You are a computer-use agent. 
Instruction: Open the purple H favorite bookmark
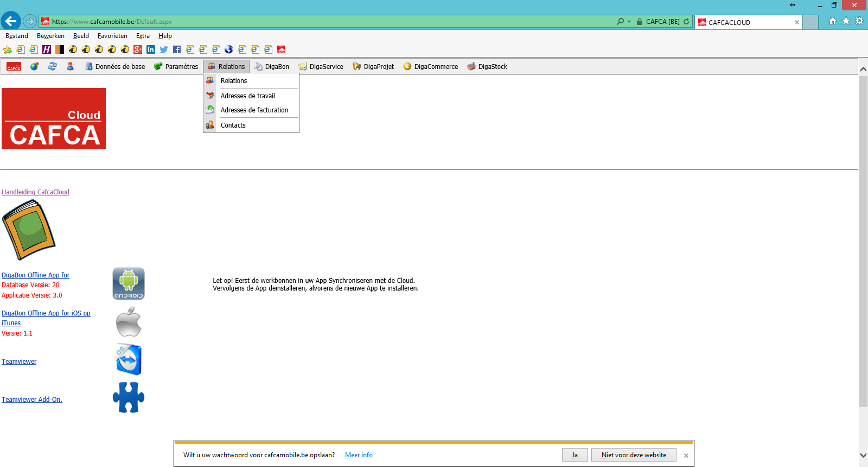[x=47, y=49]
